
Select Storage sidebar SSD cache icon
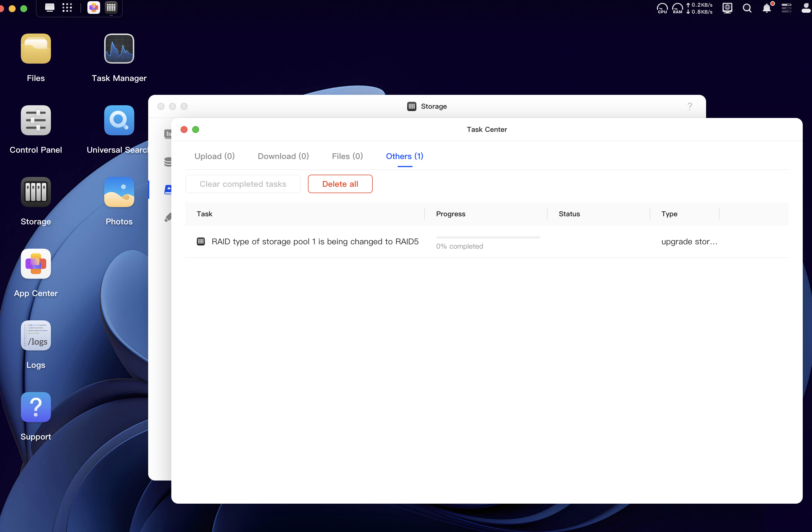click(168, 217)
